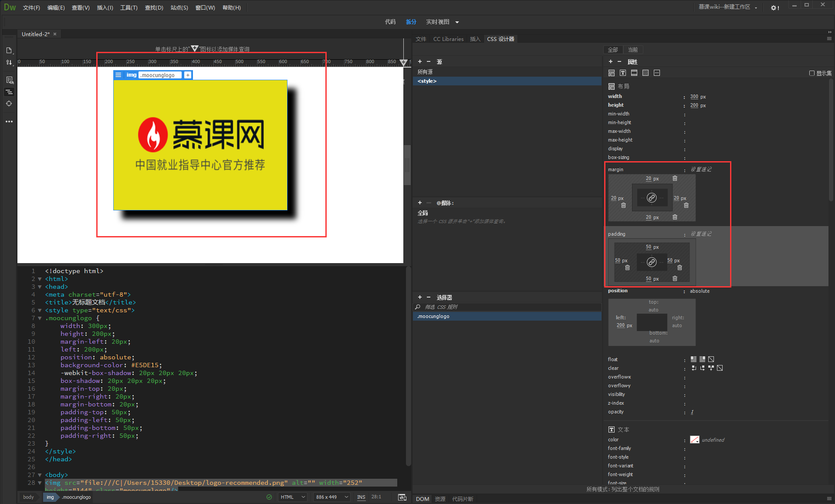Click the float none icon

pos(711,359)
